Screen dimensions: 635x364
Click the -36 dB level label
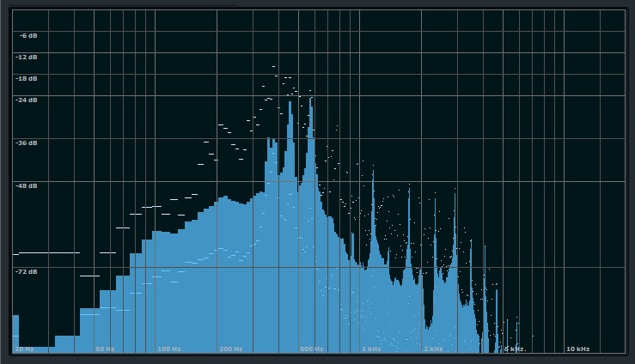[27, 143]
